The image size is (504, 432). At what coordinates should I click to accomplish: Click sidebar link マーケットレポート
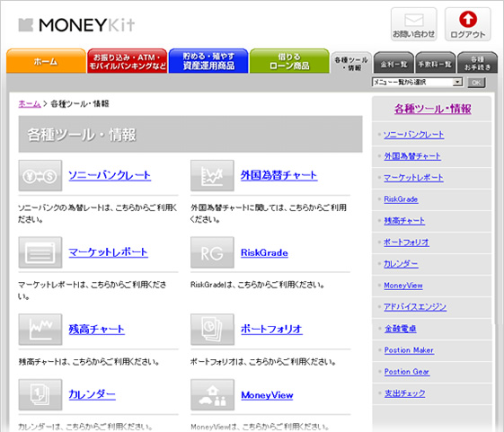coord(413,178)
